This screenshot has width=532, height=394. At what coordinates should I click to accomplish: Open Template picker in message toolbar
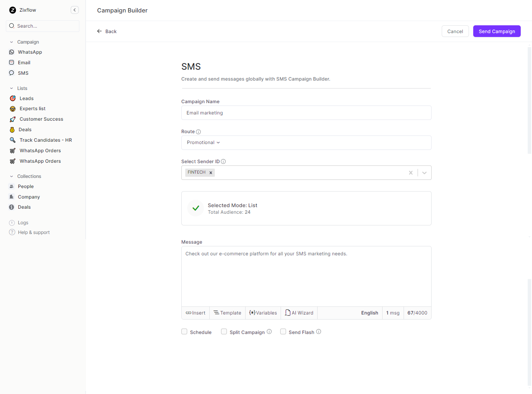click(228, 313)
